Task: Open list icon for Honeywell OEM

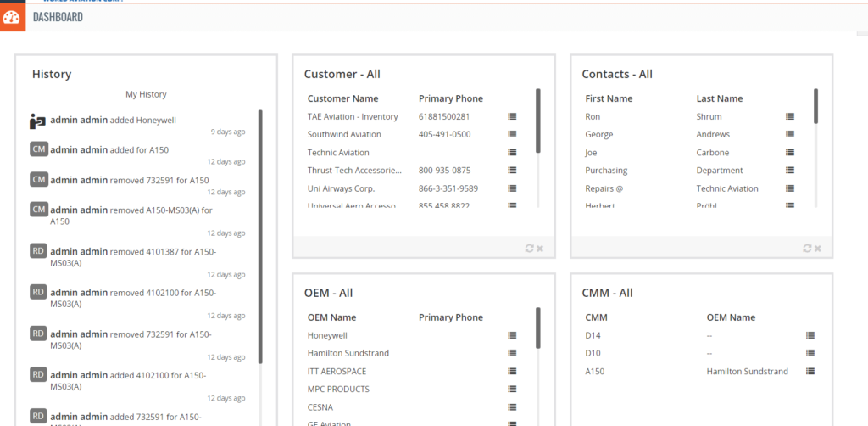Action: 512,335
